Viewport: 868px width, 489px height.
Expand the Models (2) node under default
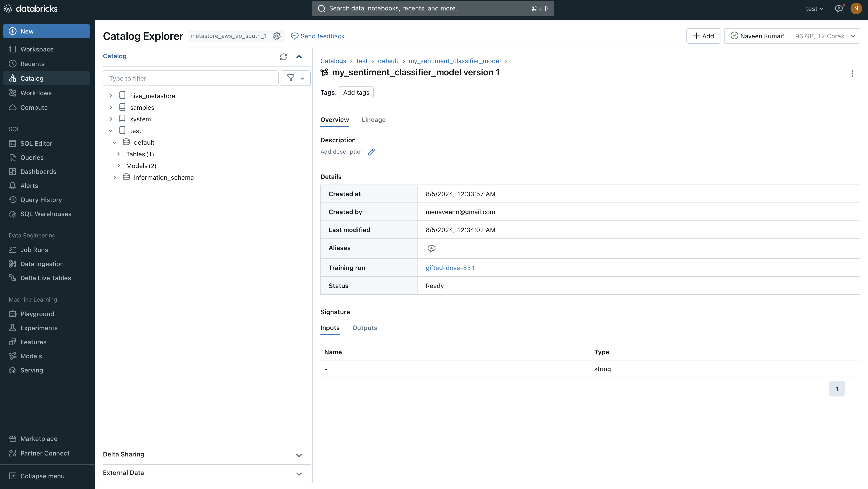[119, 166]
